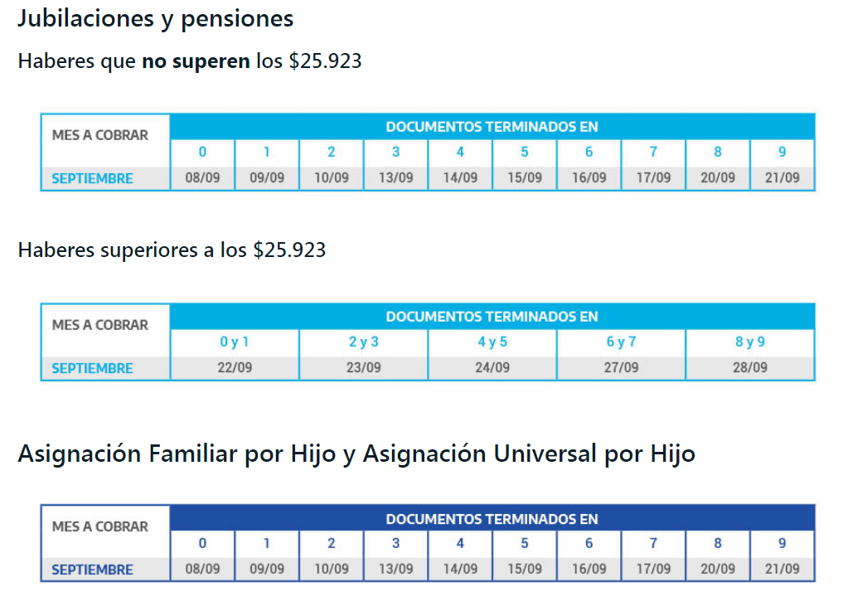
Task: Click the "Asignación Familiar por Hijo" heading
Action: coord(356,454)
